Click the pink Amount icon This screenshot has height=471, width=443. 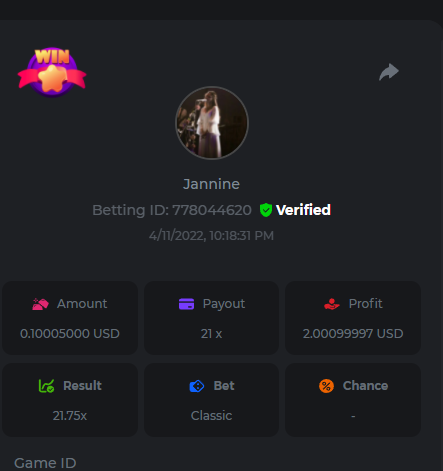coord(40,304)
